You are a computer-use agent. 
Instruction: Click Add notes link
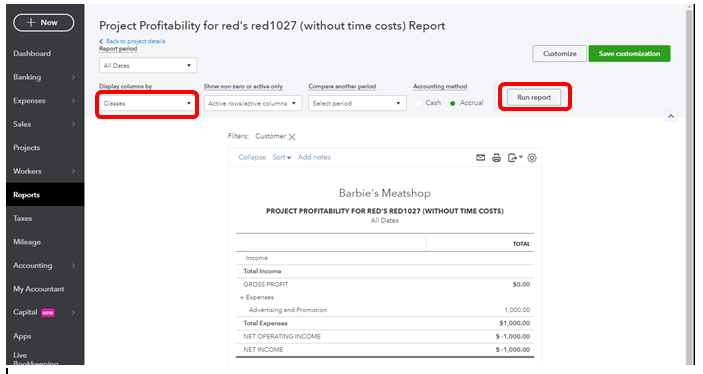click(x=314, y=157)
